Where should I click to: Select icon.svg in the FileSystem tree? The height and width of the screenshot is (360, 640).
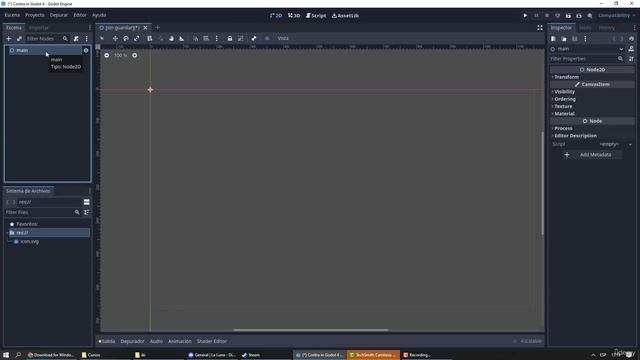pos(29,242)
